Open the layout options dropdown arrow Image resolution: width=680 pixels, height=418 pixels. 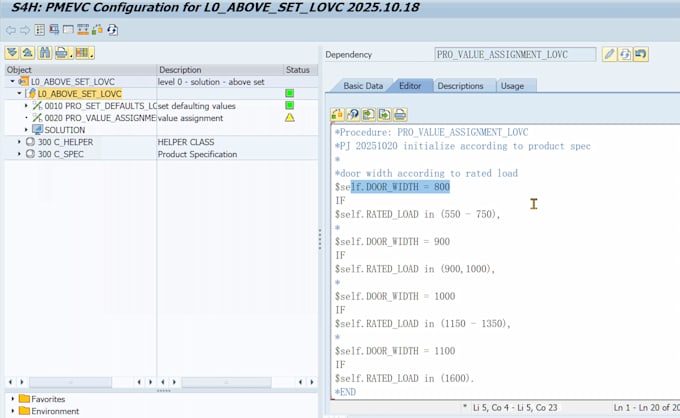coord(92,54)
